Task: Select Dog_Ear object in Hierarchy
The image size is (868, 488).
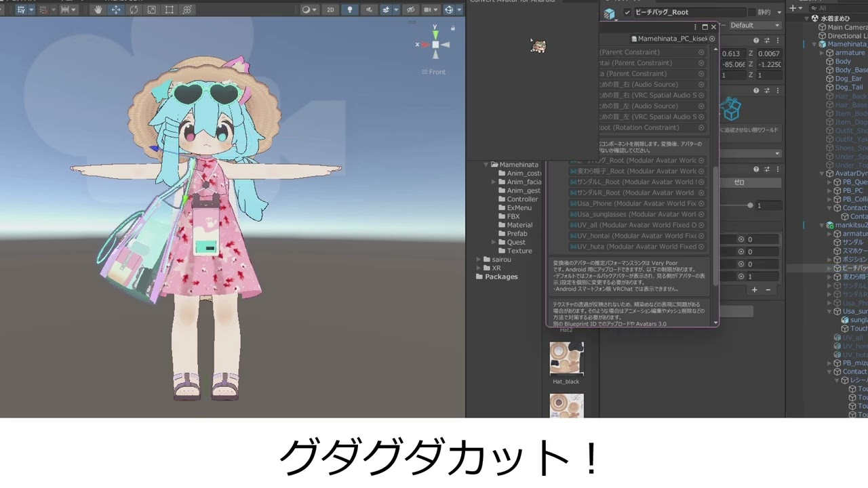Action: pos(844,79)
